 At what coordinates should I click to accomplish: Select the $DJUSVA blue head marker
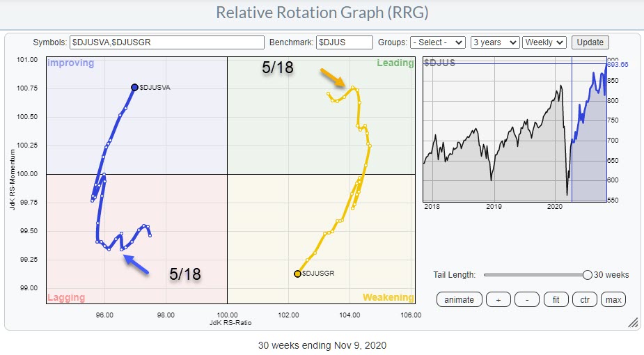[134, 88]
